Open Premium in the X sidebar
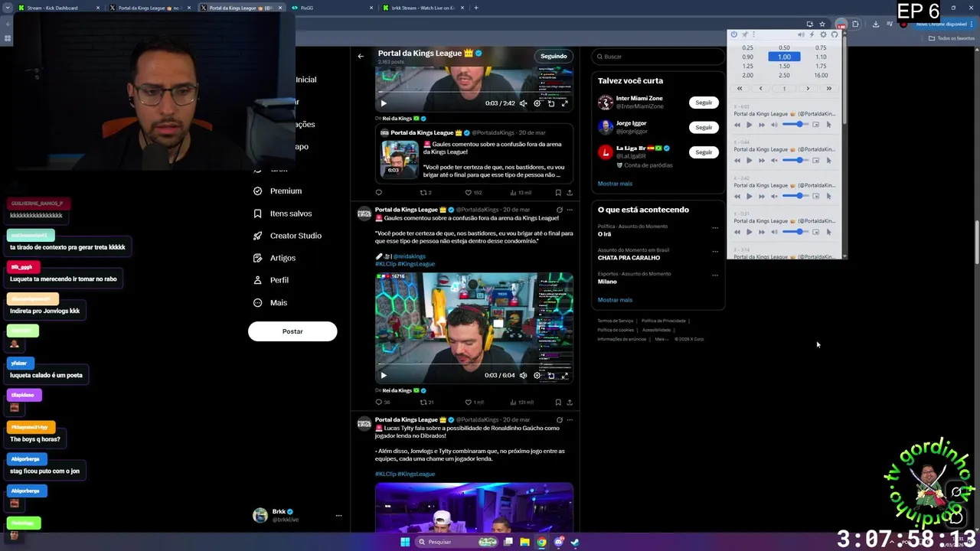Viewport: 980px width, 551px height. pos(278,191)
